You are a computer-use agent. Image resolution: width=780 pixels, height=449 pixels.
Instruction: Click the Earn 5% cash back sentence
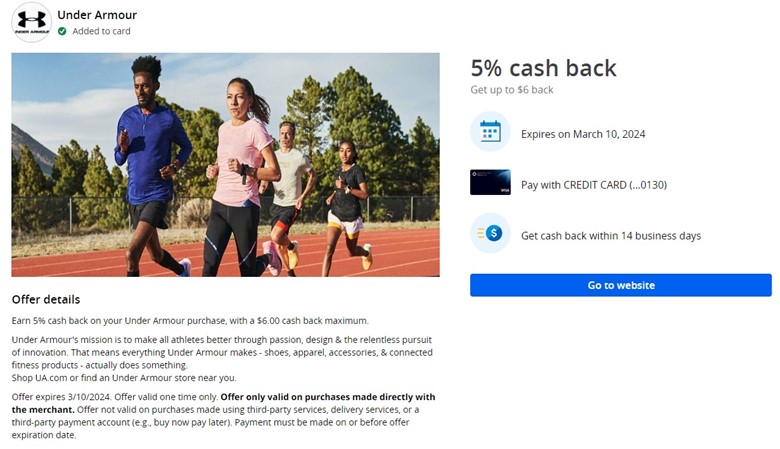(x=190, y=321)
